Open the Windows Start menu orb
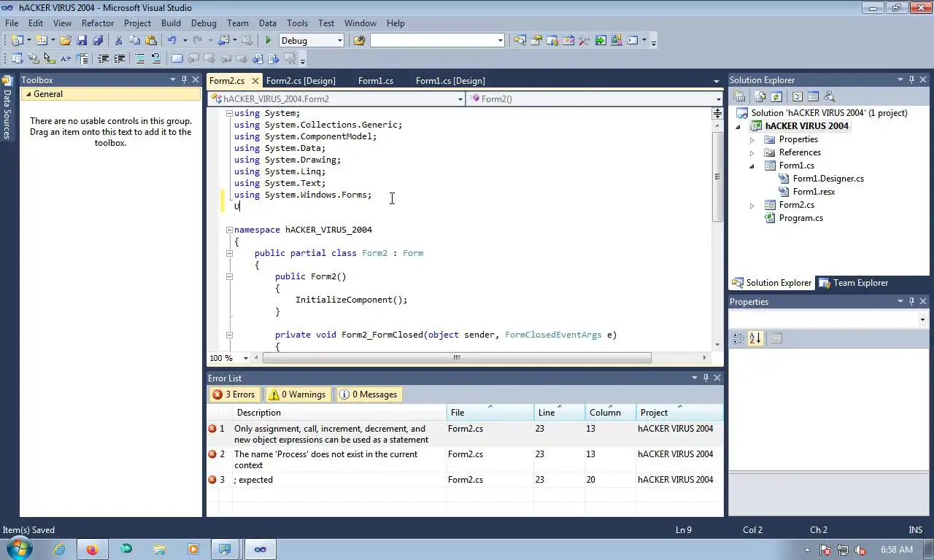The width and height of the screenshot is (934, 560). coord(18,549)
